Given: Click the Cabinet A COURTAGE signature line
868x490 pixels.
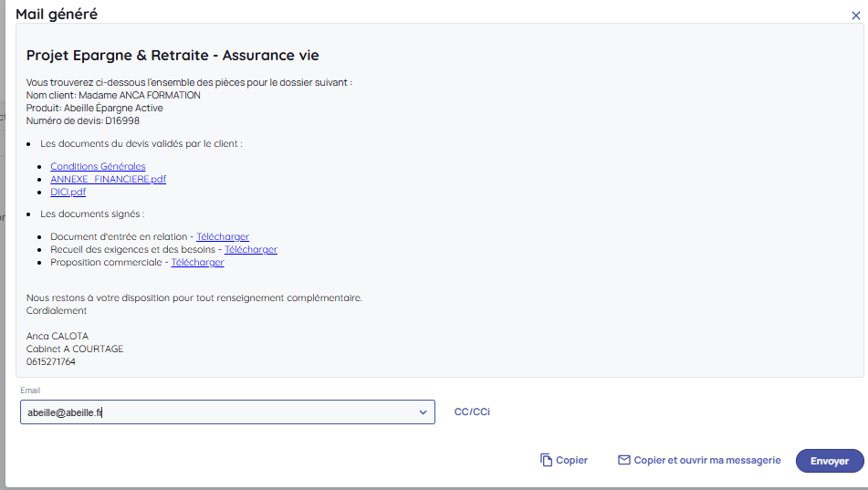Looking at the screenshot, I should point(75,349).
